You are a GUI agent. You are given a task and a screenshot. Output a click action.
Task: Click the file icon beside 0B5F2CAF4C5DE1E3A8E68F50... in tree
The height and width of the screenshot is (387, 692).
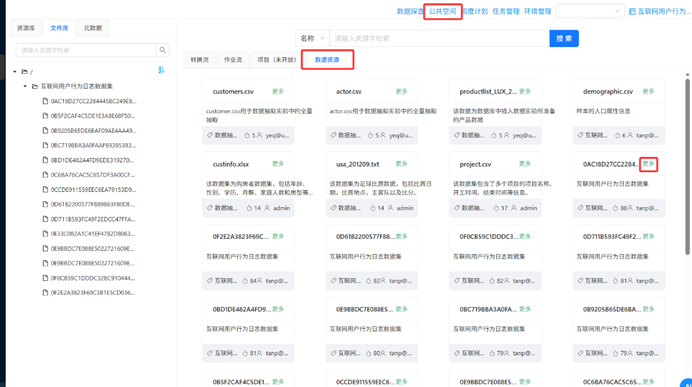tap(45, 116)
